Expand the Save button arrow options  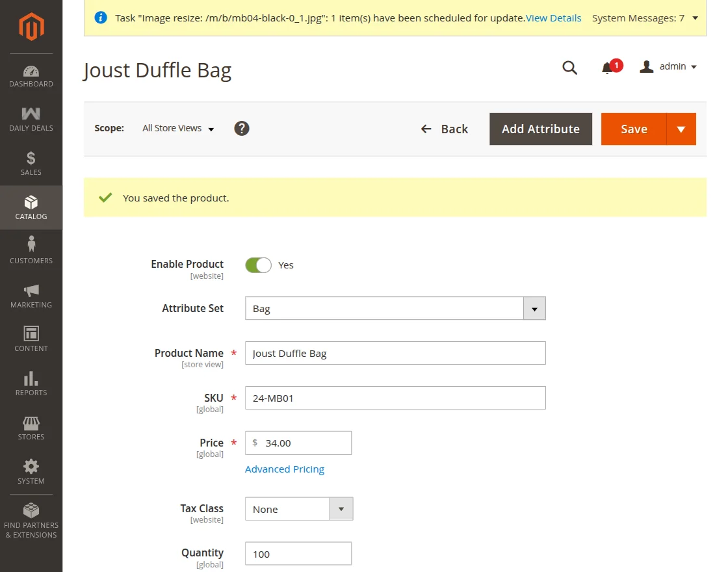[681, 129]
